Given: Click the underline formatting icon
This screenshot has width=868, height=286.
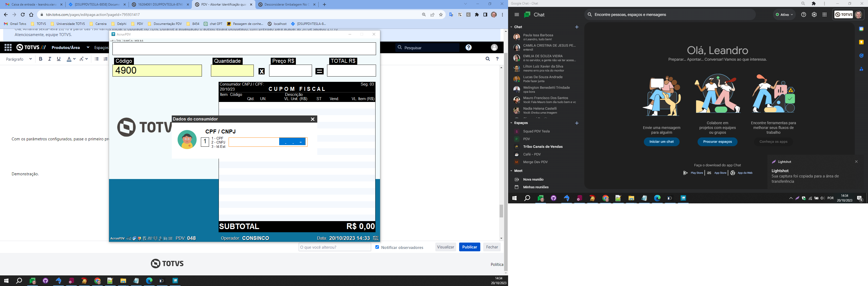Looking at the screenshot, I should click(x=59, y=59).
